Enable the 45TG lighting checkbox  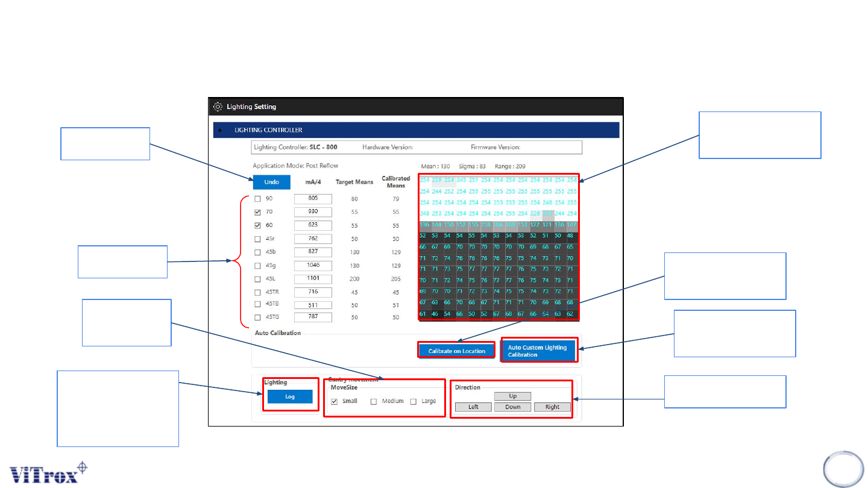coord(257,317)
